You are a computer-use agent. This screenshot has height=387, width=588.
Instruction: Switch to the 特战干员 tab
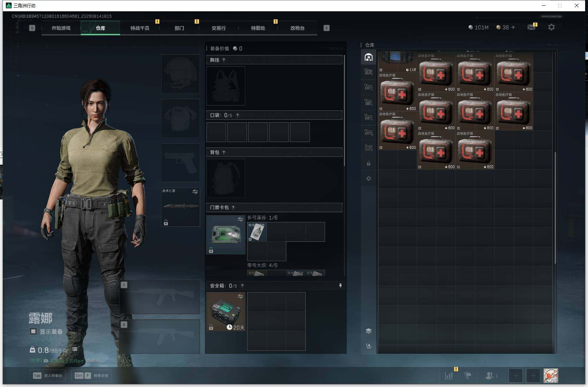[140, 28]
